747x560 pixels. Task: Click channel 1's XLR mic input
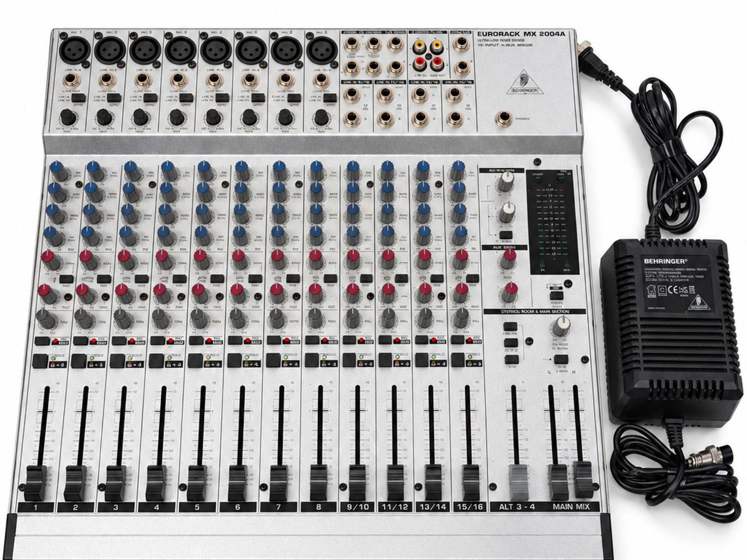(x=74, y=50)
